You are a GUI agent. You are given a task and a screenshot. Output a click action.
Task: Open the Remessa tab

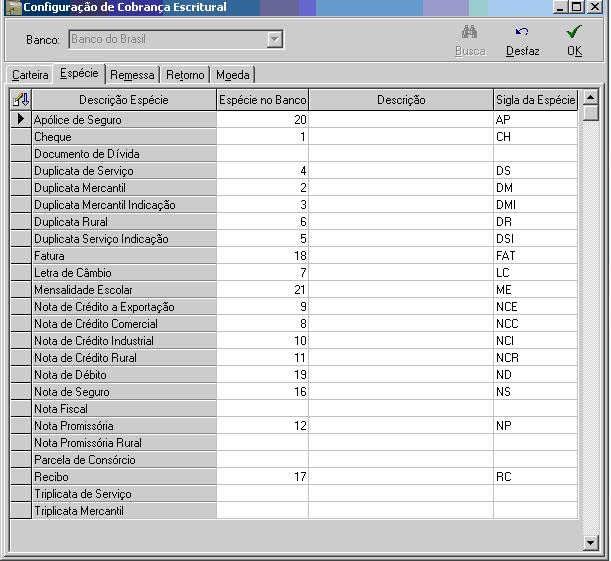(132, 75)
